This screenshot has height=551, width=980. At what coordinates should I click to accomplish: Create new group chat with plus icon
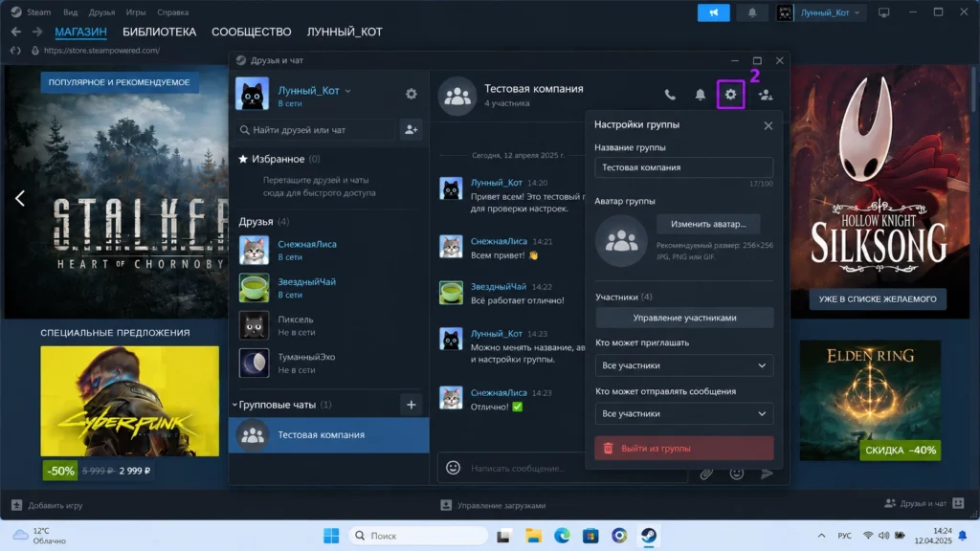[x=412, y=405]
